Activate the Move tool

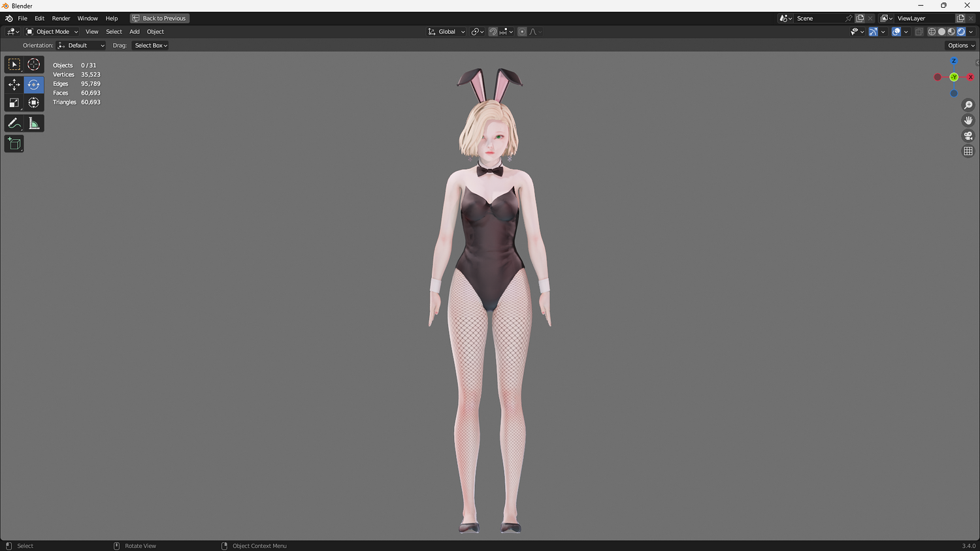(x=14, y=84)
